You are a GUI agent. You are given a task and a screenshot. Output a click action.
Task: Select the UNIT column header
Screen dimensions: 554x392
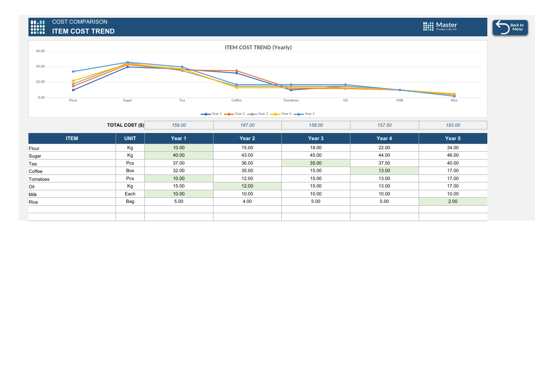click(x=130, y=139)
